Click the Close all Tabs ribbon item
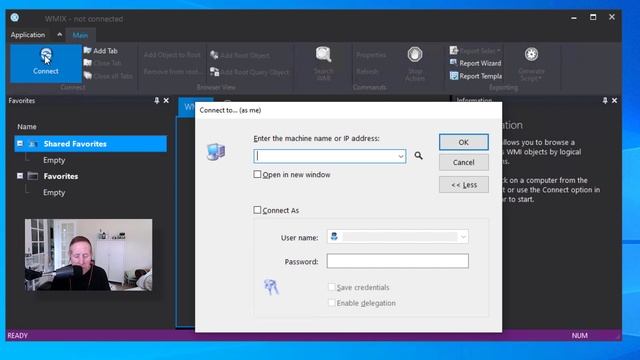The image size is (640, 360). point(108,76)
